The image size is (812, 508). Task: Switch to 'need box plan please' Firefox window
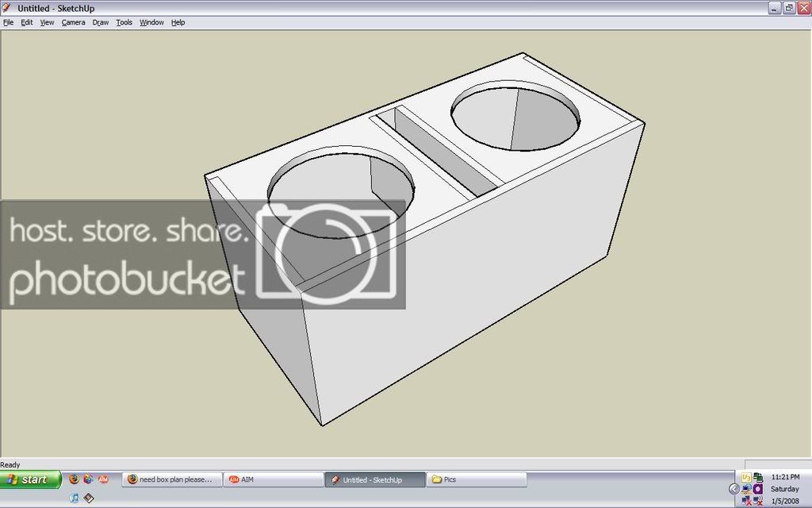[172, 479]
